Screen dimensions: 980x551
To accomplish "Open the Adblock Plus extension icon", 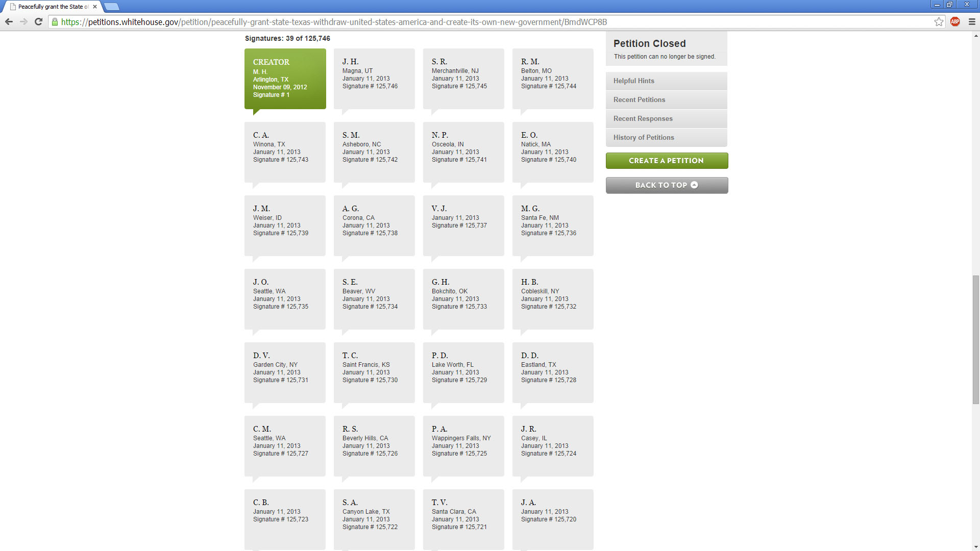I will point(955,21).
